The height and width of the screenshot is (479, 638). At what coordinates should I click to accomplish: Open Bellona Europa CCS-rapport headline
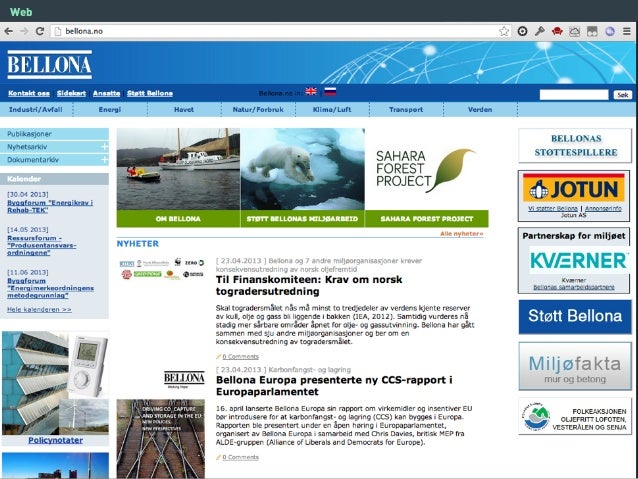(334, 386)
